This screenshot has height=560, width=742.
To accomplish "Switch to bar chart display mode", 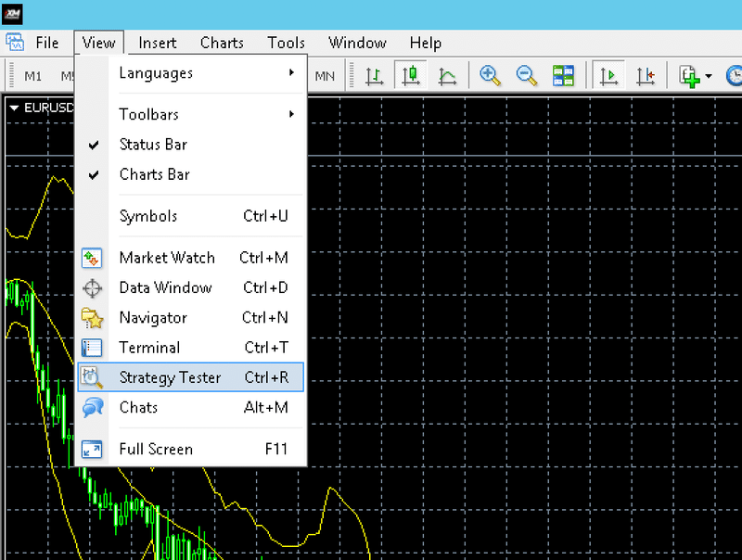I will click(375, 75).
